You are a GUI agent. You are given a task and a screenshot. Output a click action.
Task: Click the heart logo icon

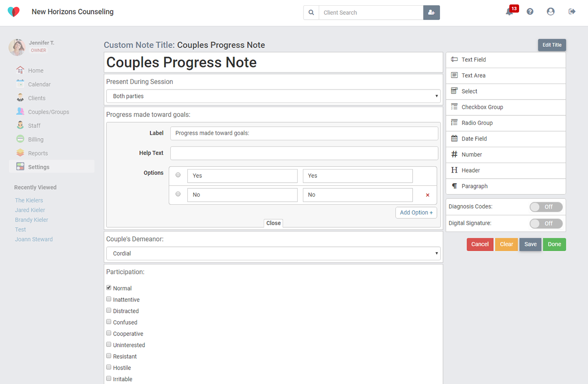point(14,12)
